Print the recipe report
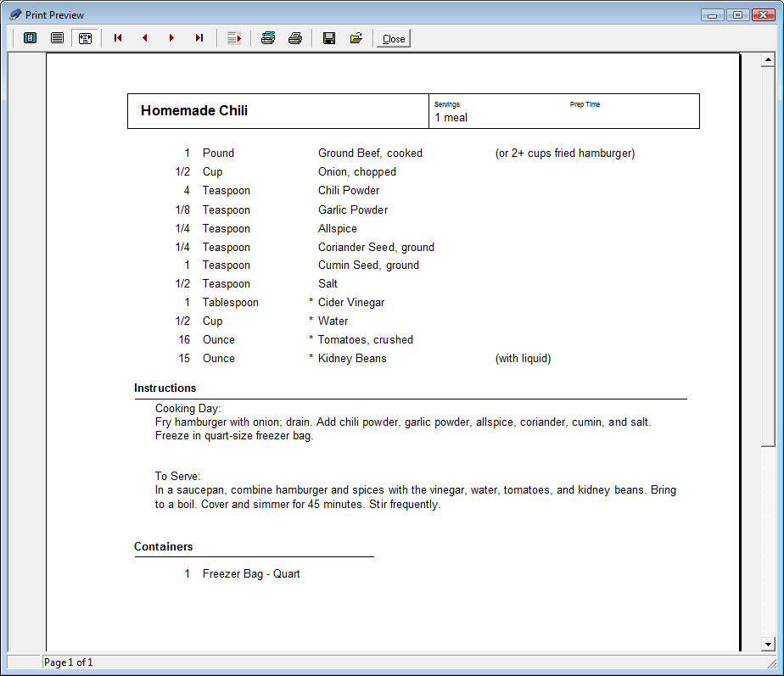The image size is (784, 676). (x=295, y=38)
